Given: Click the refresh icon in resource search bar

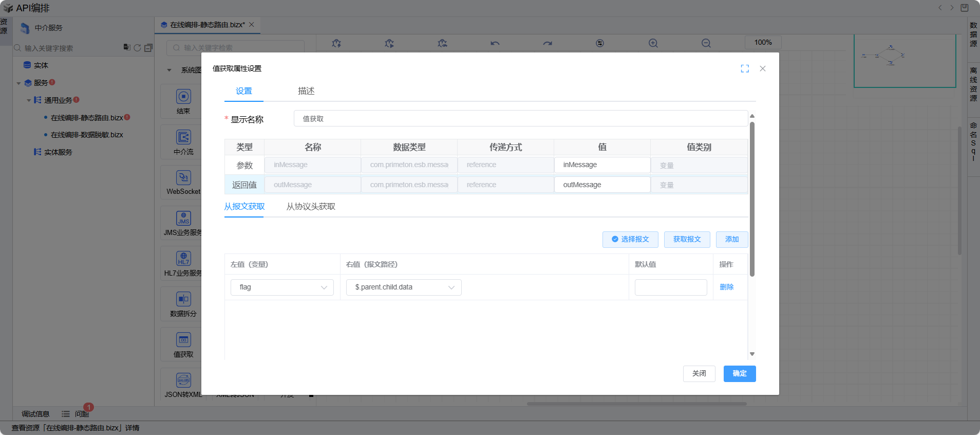Looking at the screenshot, I should (x=137, y=48).
